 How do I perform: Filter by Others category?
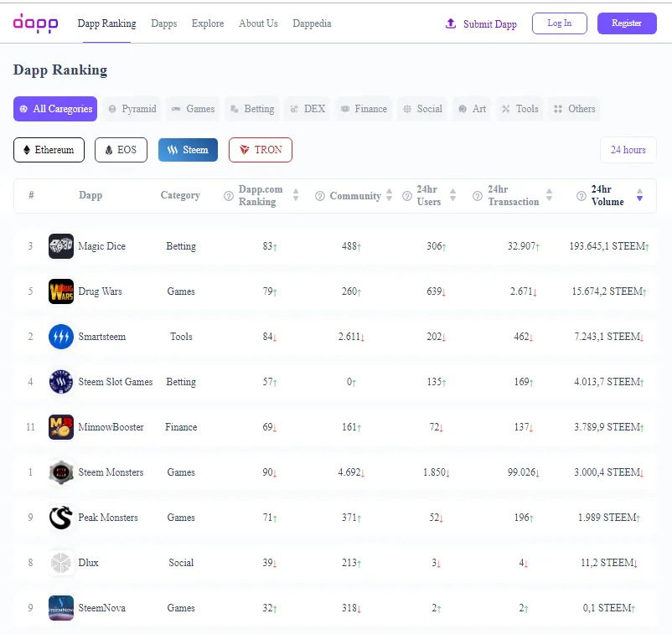(x=574, y=109)
